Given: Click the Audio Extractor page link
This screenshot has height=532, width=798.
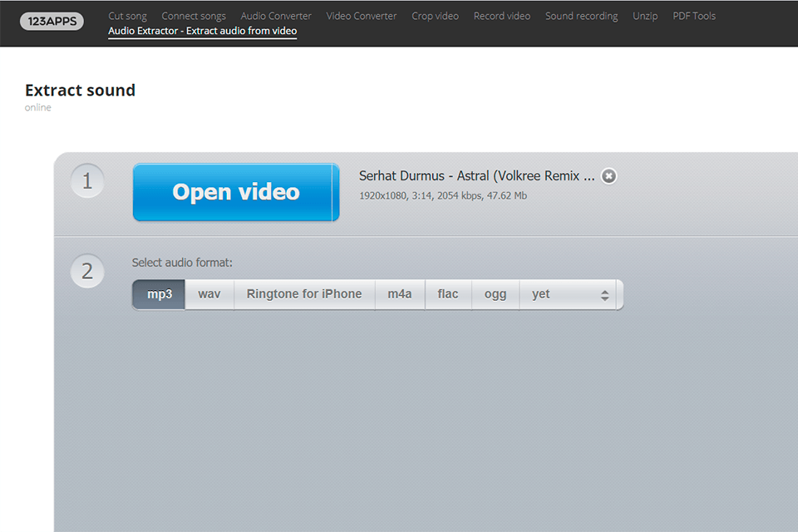Looking at the screenshot, I should tap(203, 31).
